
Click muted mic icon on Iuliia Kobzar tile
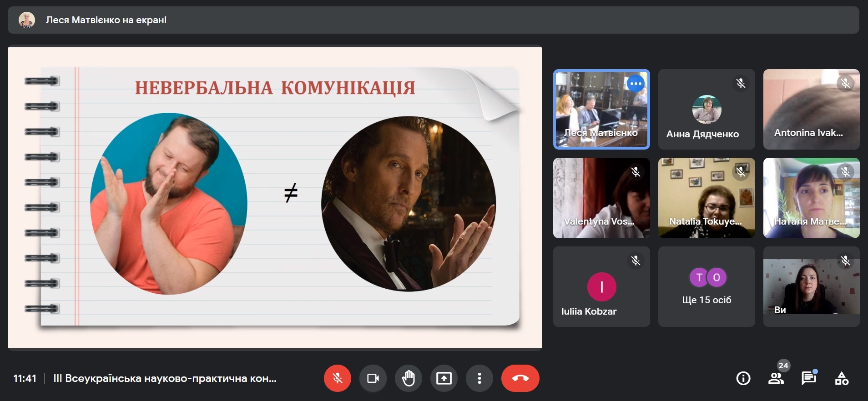636,261
